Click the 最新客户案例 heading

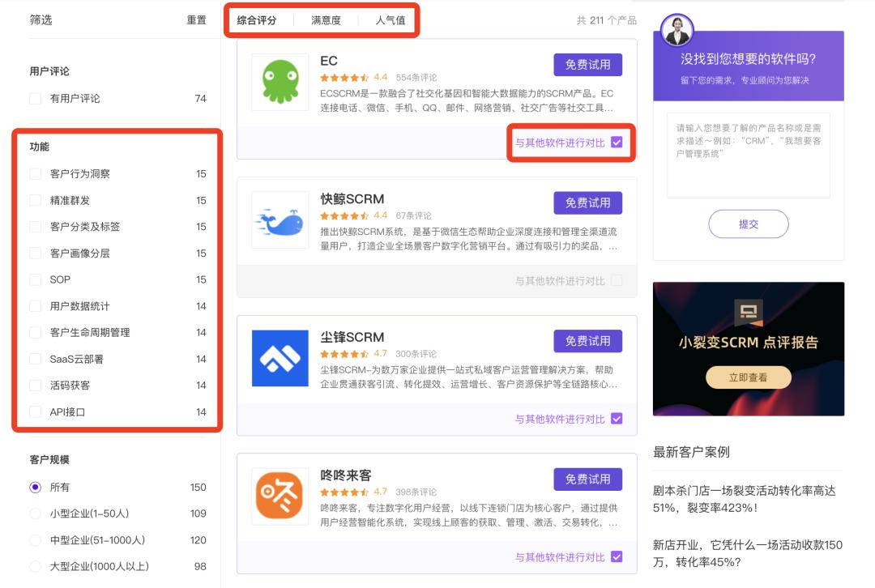(691, 452)
